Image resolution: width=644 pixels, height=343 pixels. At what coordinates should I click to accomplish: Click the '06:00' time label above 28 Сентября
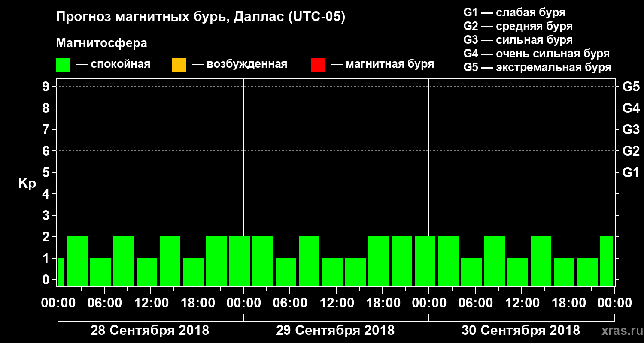(x=104, y=303)
